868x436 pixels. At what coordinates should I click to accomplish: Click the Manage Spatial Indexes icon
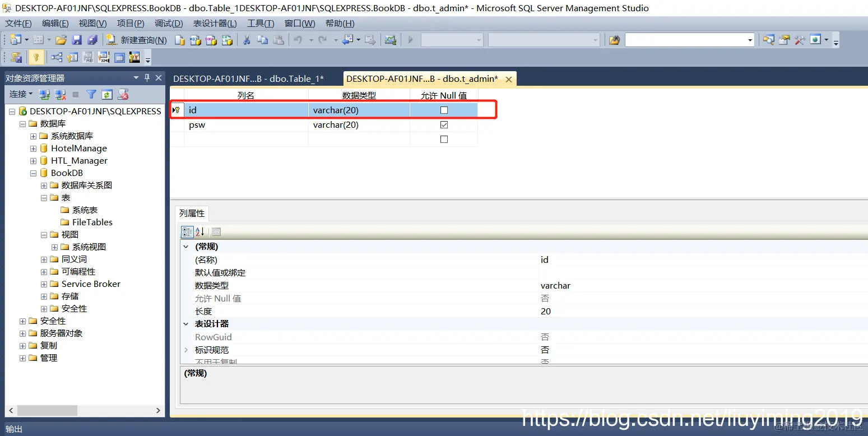[x=134, y=57]
